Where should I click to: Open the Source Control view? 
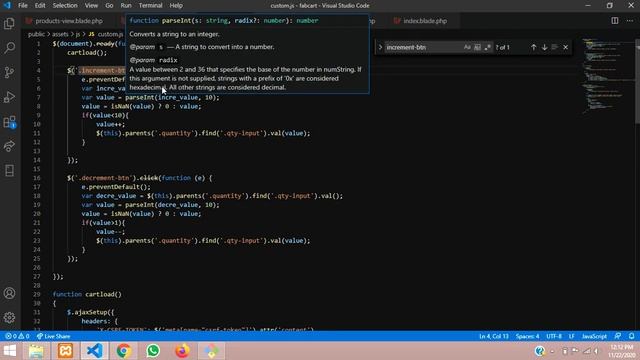point(9,72)
